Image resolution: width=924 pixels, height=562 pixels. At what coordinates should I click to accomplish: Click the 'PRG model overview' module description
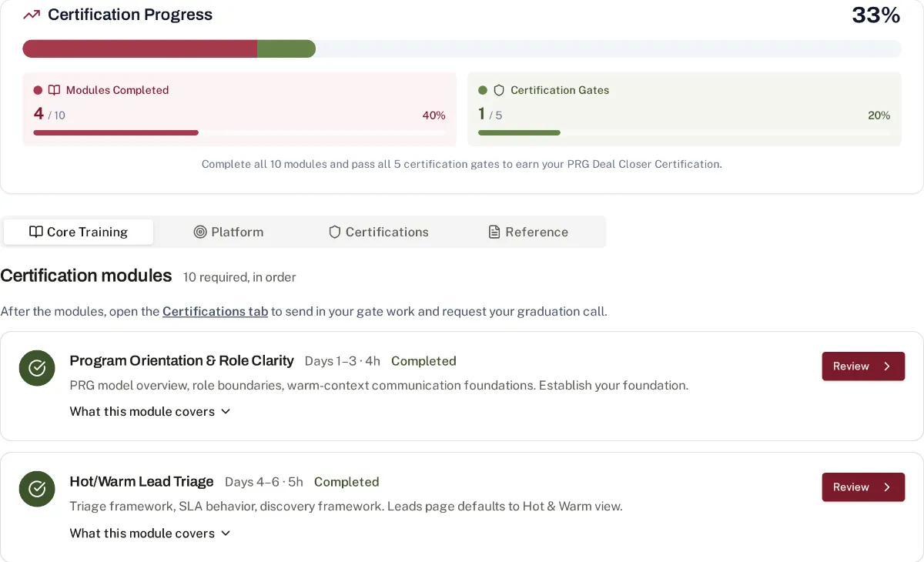click(x=379, y=385)
